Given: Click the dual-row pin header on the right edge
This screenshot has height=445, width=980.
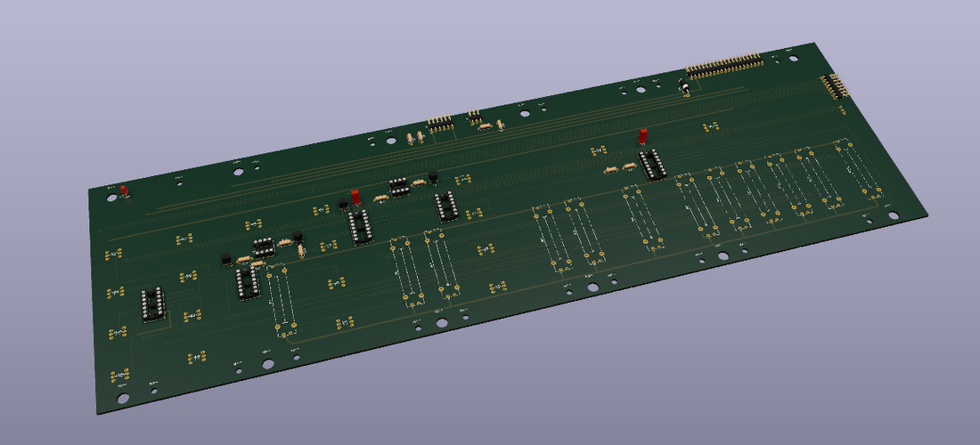Looking at the screenshot, I should click(835, 86).
